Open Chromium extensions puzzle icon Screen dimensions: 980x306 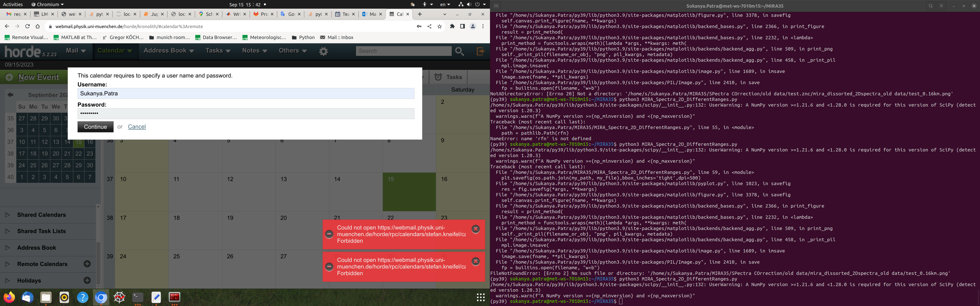point(452,27)
